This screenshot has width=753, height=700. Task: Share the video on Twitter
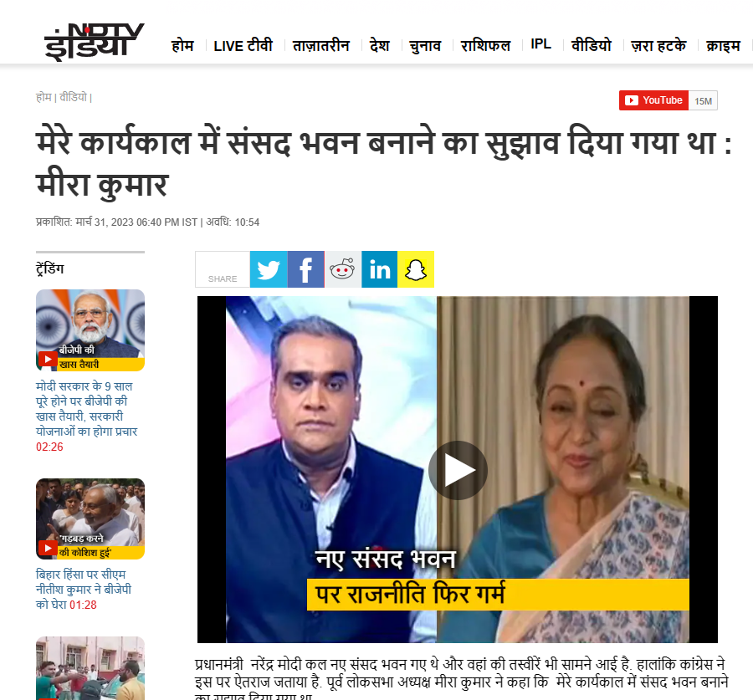click(x=269, y=269)
